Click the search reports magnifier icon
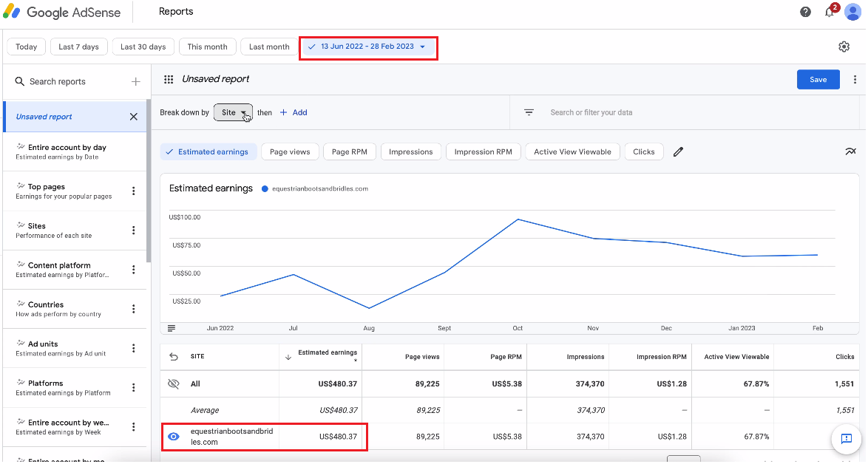The width and height of the screenshot is (868, 464). 19,82
